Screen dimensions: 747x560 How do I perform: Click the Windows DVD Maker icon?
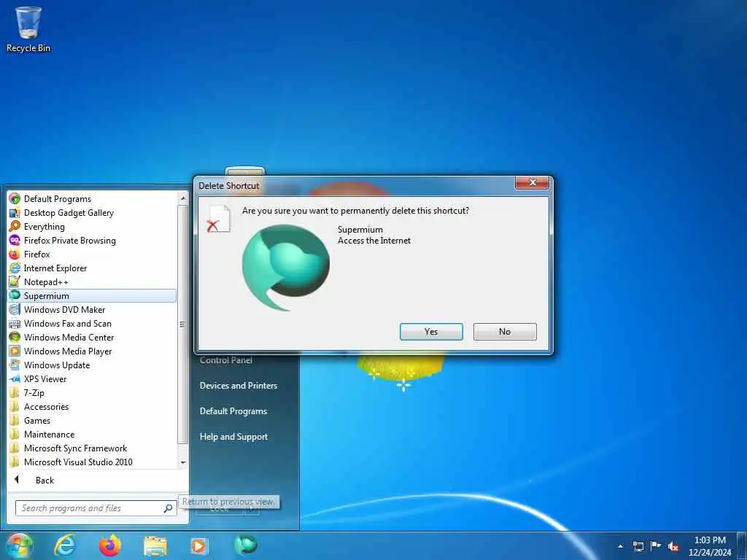[x=15, y=309]
